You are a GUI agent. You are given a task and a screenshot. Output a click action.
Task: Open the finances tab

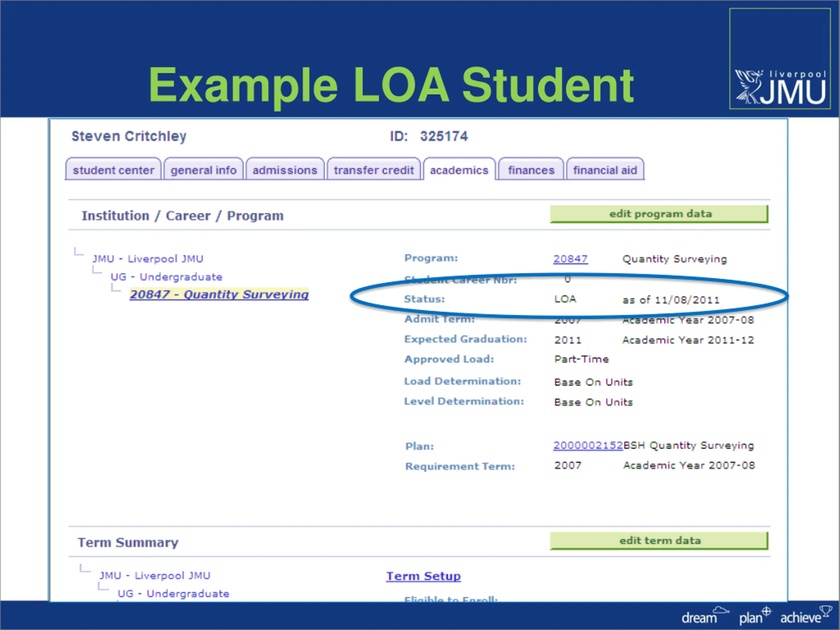tap(531, 169)
